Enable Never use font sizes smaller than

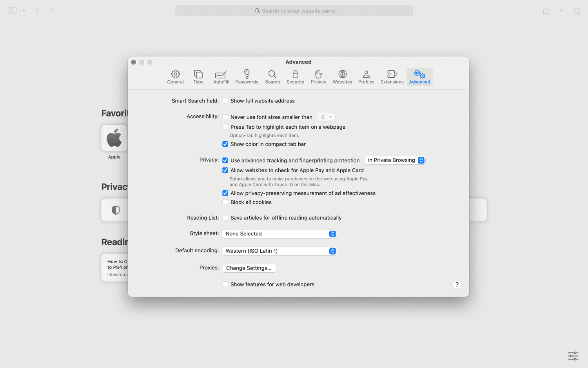(x=225, y=117)
